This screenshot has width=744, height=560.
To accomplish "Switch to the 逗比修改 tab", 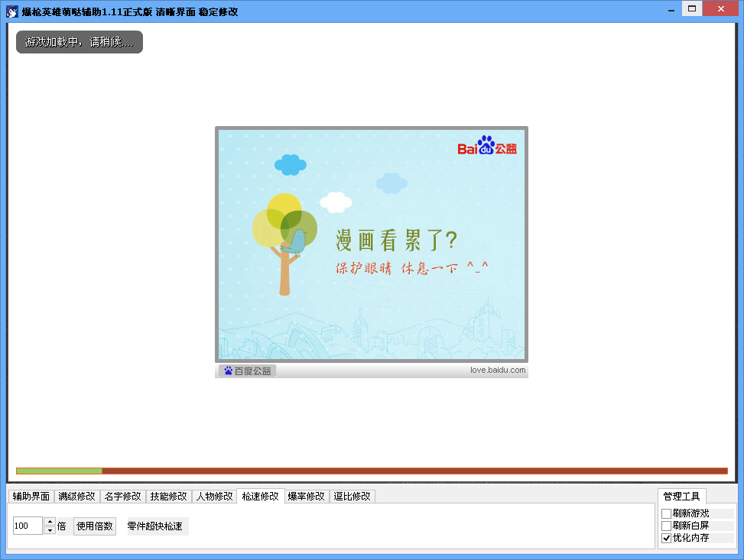I will point(352,496).
